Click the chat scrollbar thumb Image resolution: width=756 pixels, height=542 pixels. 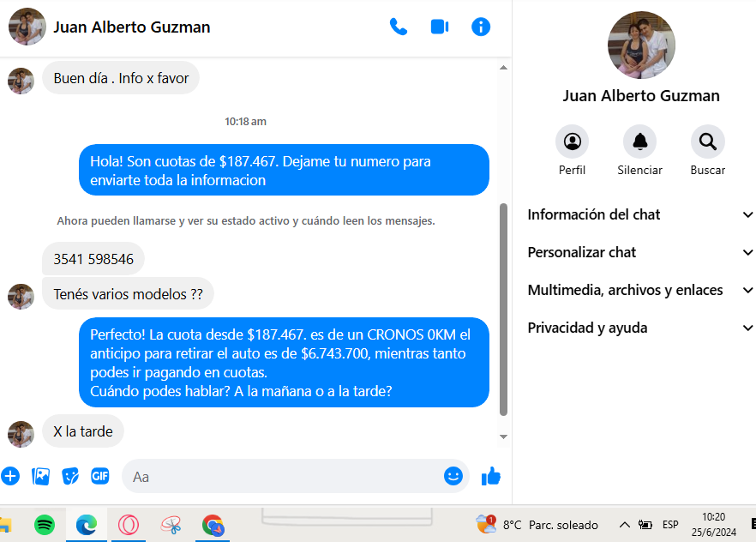(x=503, y=309)
